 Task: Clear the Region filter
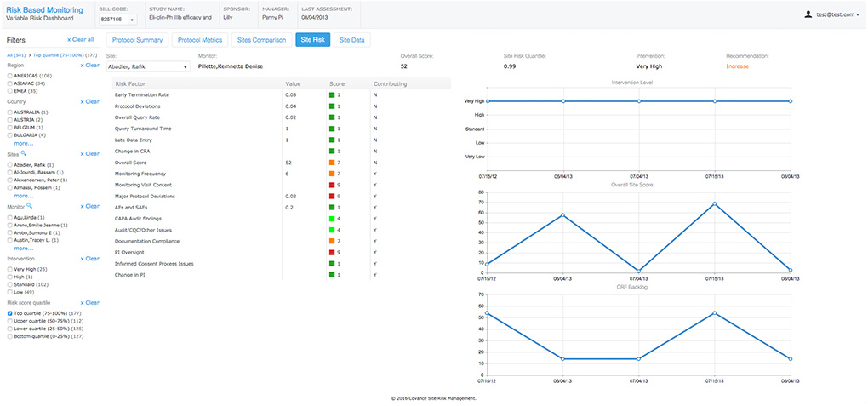(89, 66)
